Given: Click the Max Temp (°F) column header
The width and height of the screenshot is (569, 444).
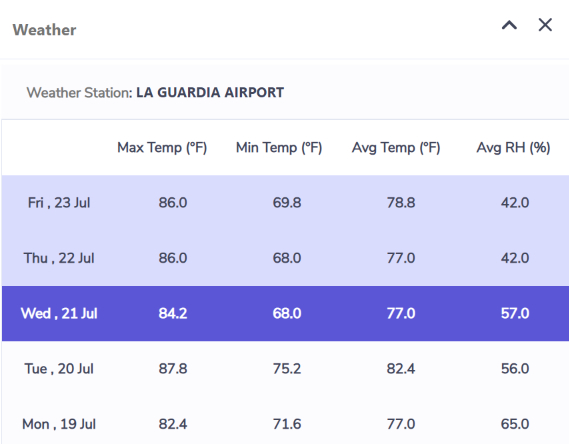Looking at the screenshot, I should tap(162, 148).
